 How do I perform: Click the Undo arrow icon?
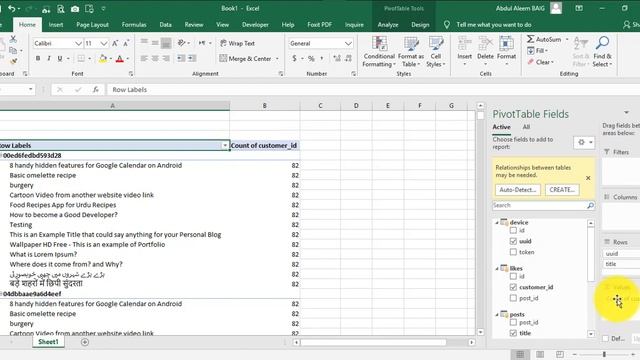click(x=12, y=9)
